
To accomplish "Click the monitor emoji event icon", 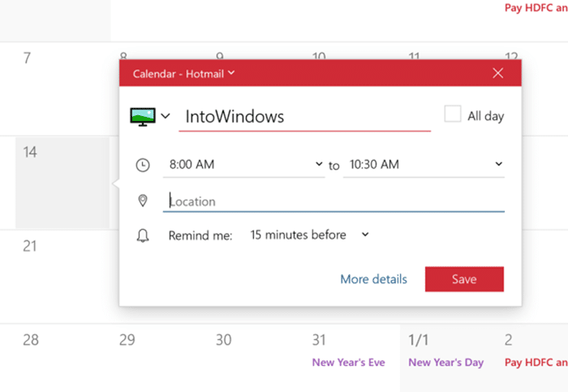I will [x=143, y=117].
